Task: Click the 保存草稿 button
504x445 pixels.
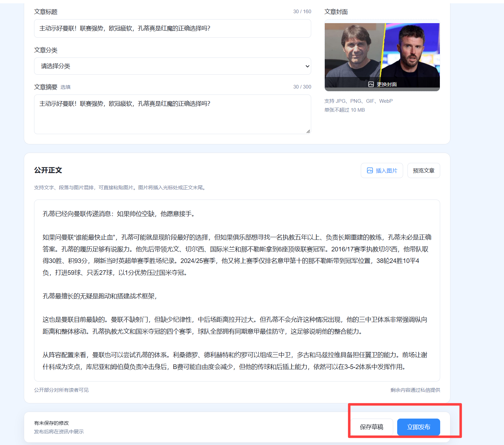Action: pyautogui.click(x=372, y=427)
